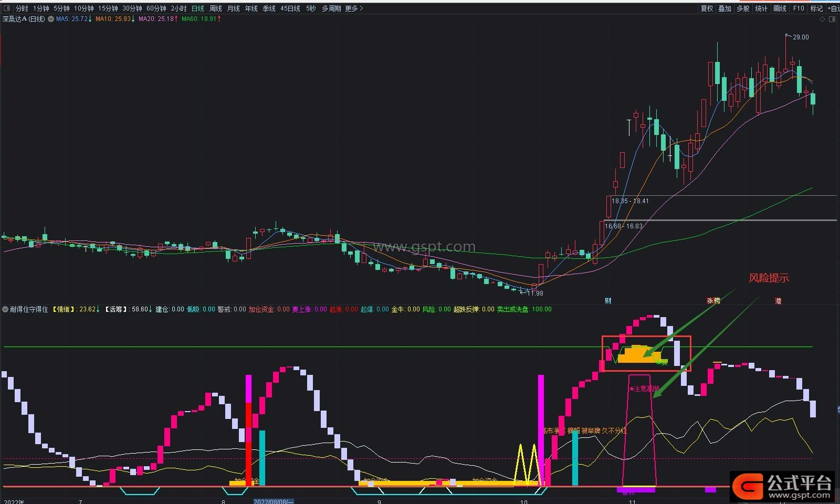
Task: Click the 标记 mark button
Action: click(816, 8)
